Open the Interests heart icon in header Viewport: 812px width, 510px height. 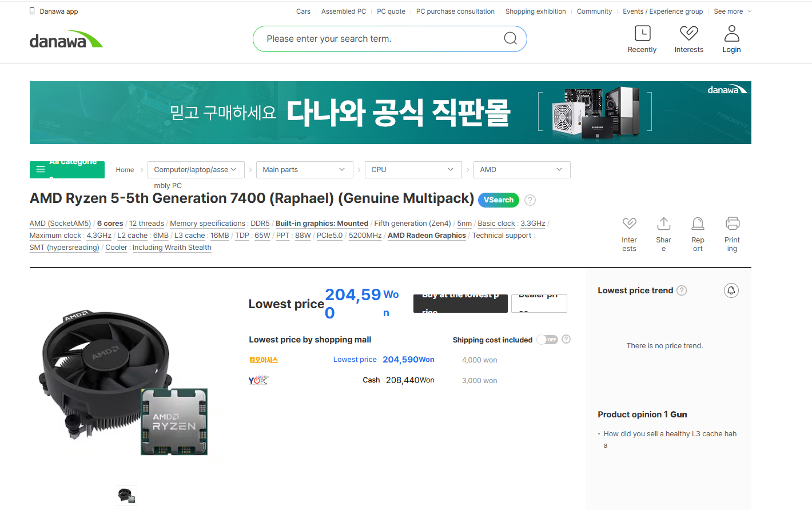click(x=688, y=34)
